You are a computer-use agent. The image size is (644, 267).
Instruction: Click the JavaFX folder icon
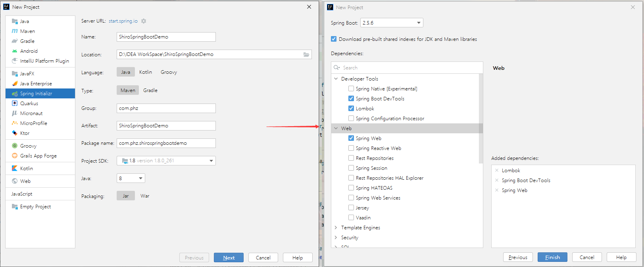[x=15, y=74]
